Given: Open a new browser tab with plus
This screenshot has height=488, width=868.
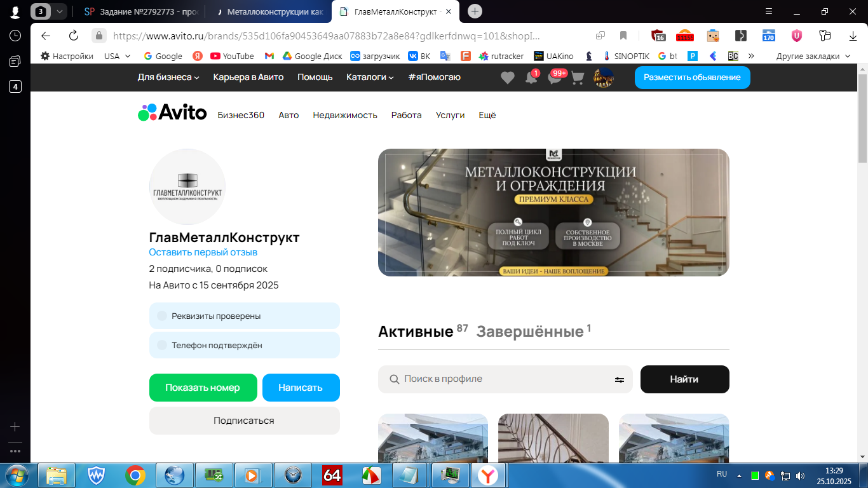Looking at the screenshot, I should point(475,11).
